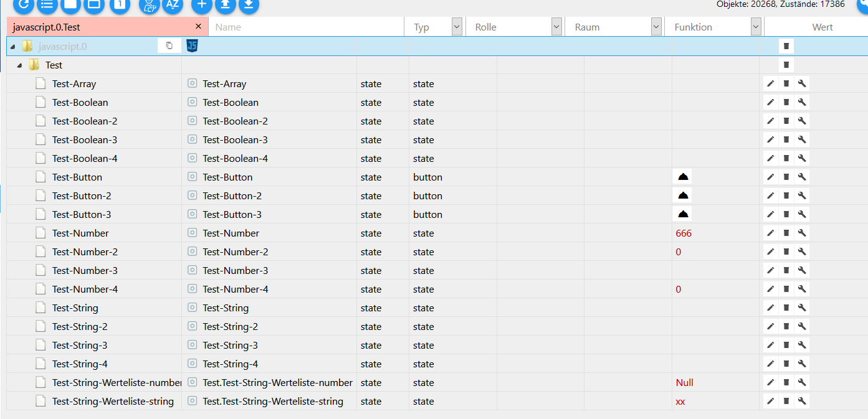Image resolution: width=868 pixels, height=419 pixels.
Task: Open the Typ filter dropdown
Action: click(457, 27)
